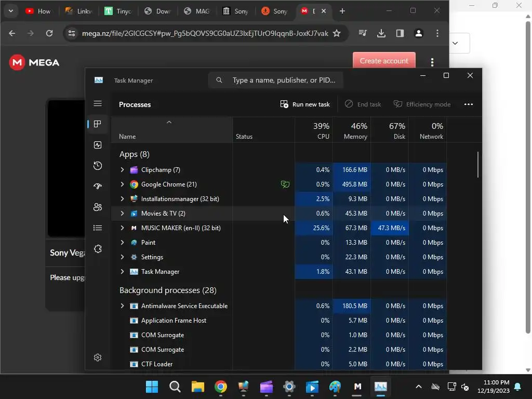
Task: Click the End task button
Action: point(363,104)
